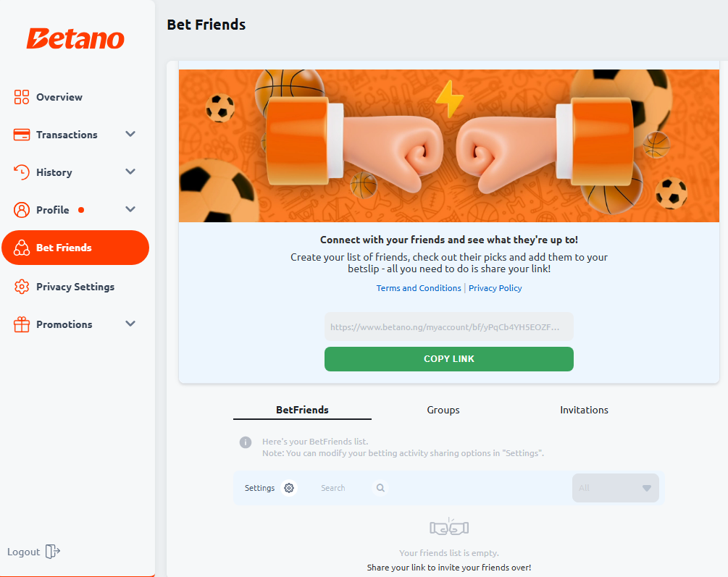Image resolution: width=728 pixels, height=577 pixels.
Task: Expand the Transactions chevron
Action: (130, 134)
